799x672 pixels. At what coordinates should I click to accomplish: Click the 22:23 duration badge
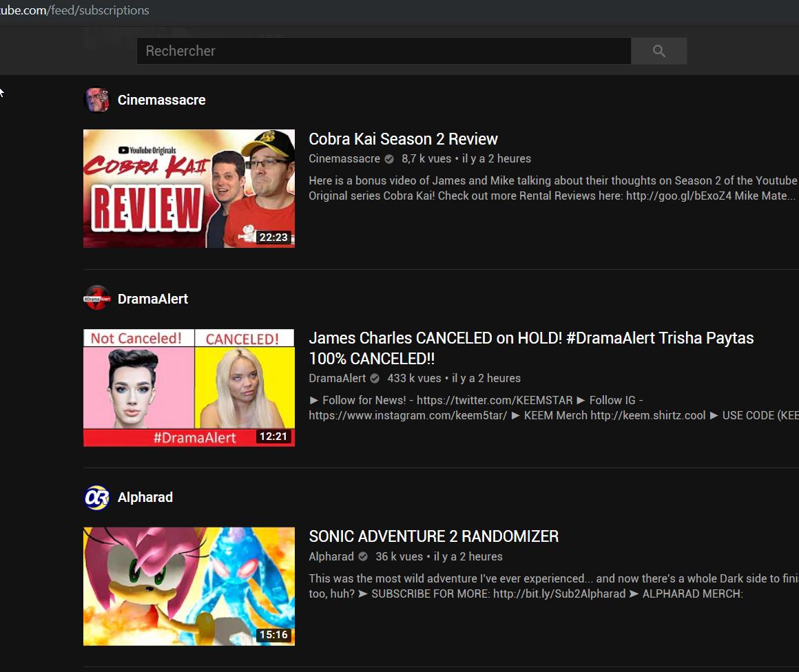[x=273, y=238]
